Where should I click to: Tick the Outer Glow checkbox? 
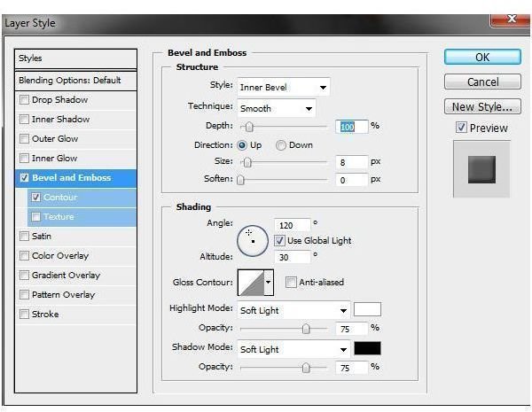[x=24, y=139]
